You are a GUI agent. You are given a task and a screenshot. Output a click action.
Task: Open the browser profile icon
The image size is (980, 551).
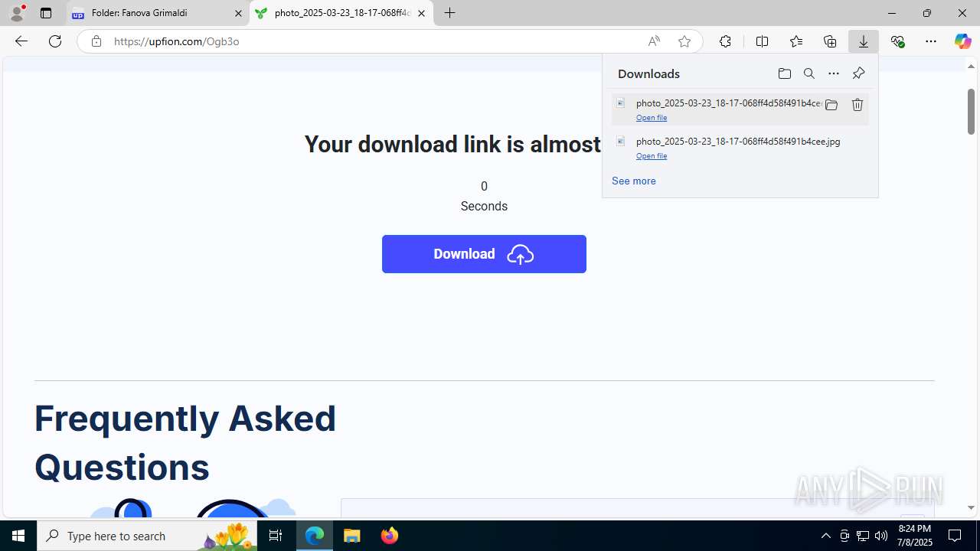click(x=17, y=13)
